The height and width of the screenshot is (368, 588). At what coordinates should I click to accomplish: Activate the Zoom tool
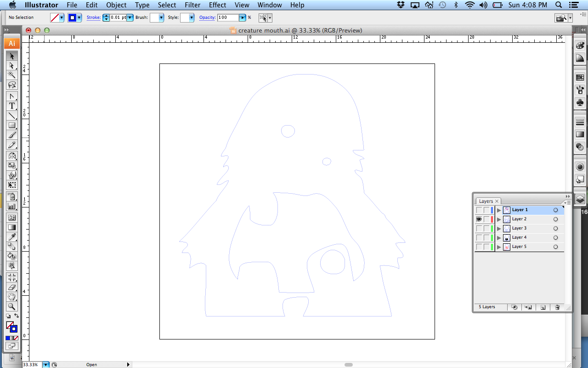(x=12, y=306)
